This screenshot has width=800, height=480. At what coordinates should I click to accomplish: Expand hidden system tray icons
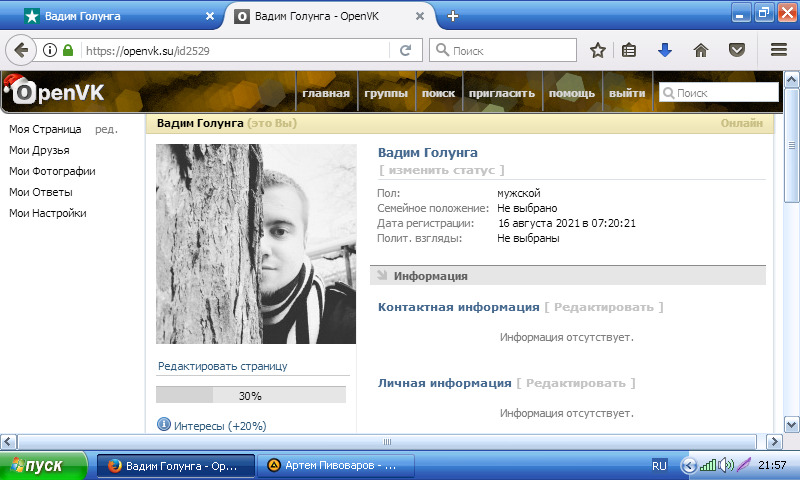pyautogui.click(x=688, y=465)
